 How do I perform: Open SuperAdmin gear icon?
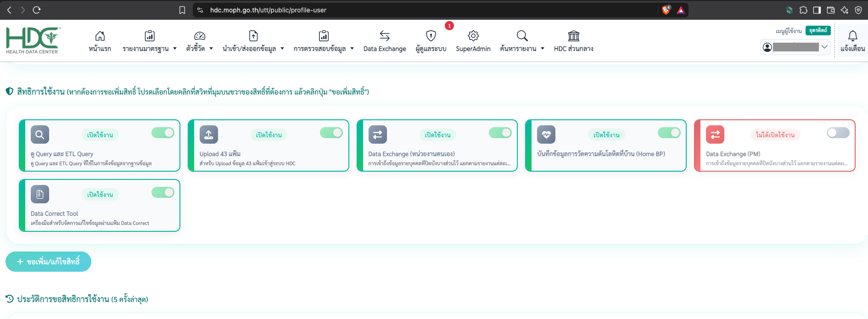[473, 36]
